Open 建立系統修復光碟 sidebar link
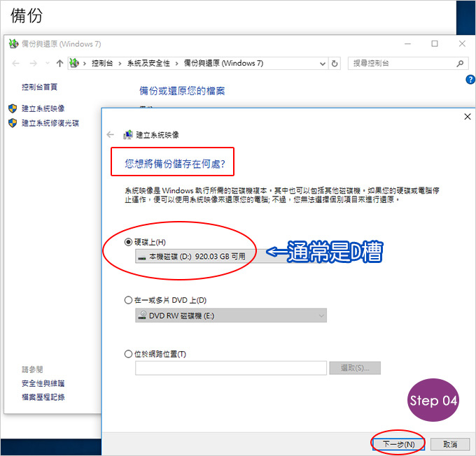This screenshot has height=456, width=476. tap(50, 123)
